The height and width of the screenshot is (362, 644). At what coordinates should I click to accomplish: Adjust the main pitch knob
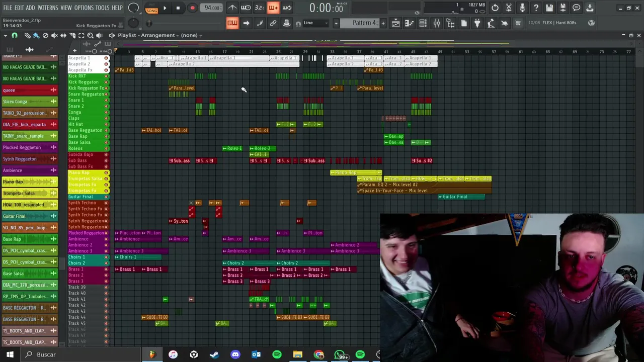[133, 23]
